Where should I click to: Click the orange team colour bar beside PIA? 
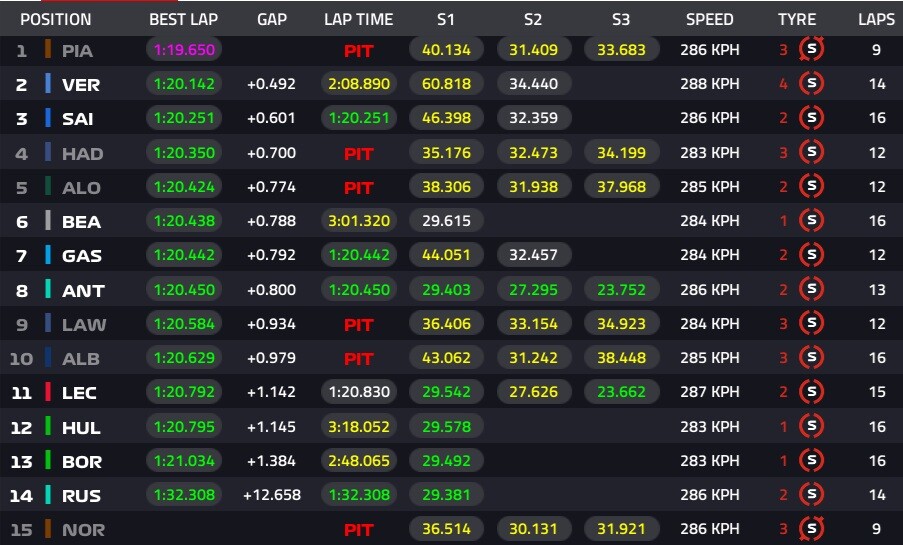tap(47, 50)
